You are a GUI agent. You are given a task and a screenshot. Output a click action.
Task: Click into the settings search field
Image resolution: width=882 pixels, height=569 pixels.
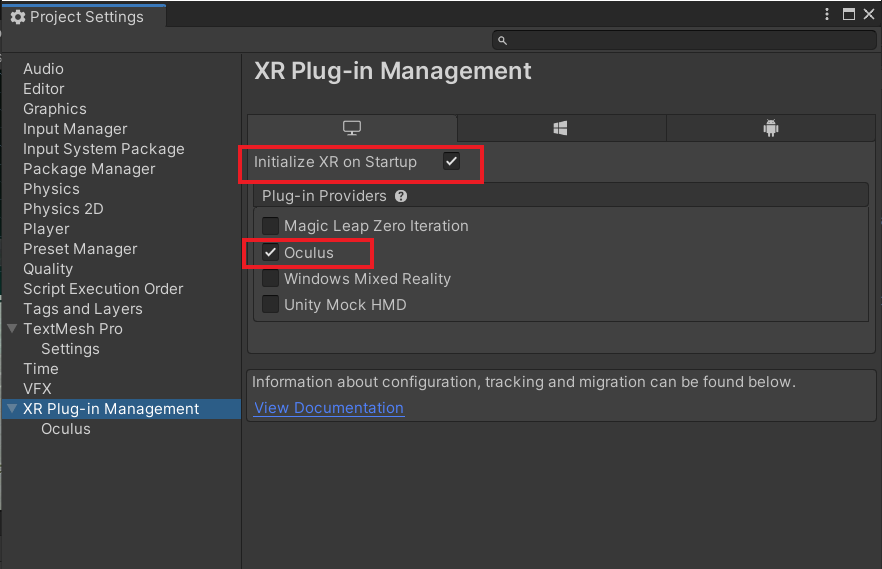[684, 40]
